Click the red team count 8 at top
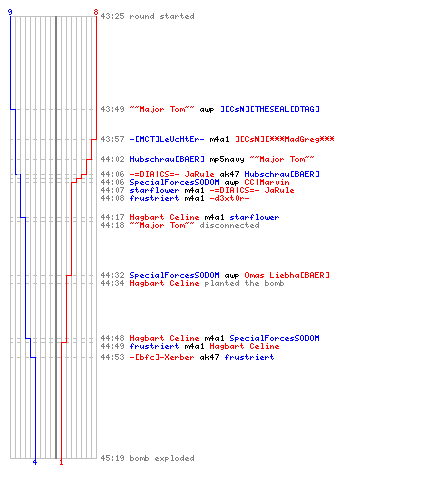This screenshot has width=448, height=498. pos(96,12)
